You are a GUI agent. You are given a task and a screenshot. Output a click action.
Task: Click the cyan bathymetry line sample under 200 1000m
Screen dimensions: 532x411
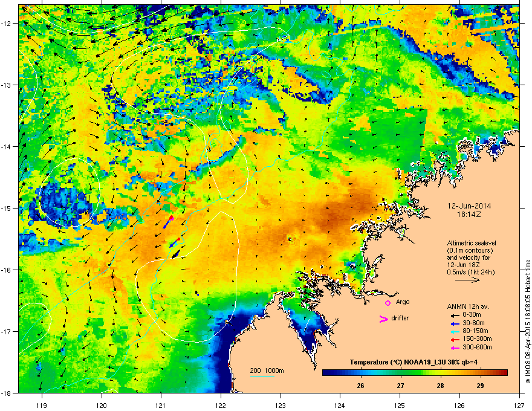pos(262,376)
